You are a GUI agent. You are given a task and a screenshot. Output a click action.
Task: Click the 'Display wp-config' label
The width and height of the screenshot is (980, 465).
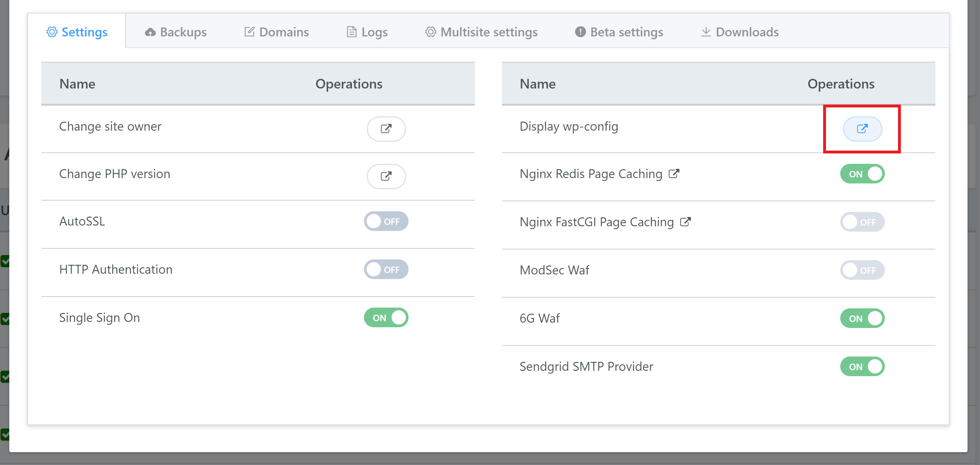[x=569, y=126]
